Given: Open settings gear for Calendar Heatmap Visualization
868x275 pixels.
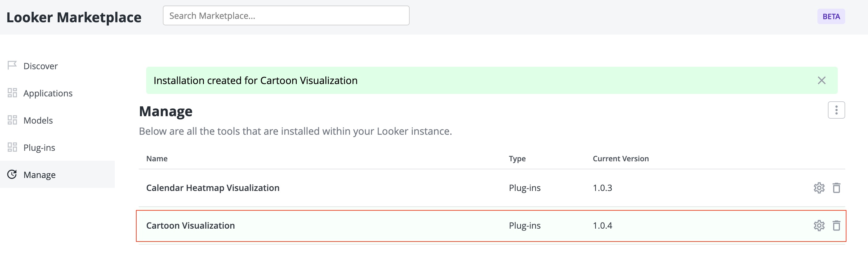Looking at the screenshot, I should click(x=820, y=188).
